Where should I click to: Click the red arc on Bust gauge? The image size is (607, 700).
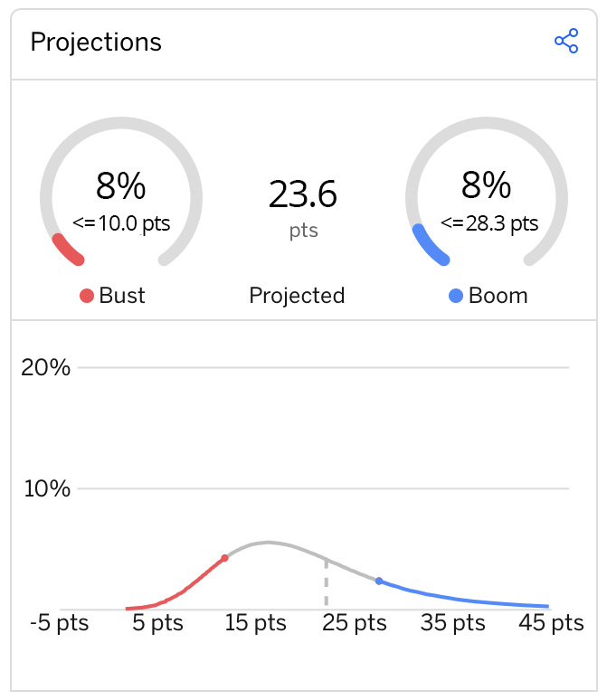point(68,250)
